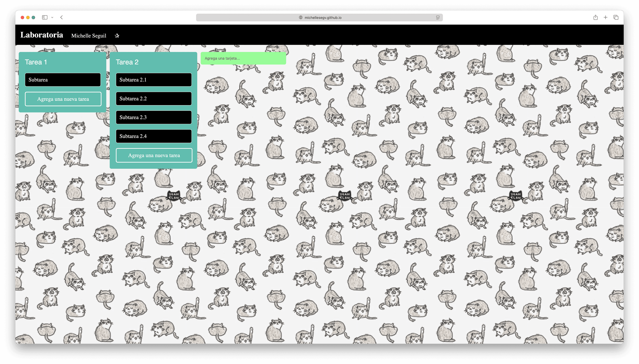Go back using the browser back arrow
This screenshot has width=639, height=364.
[x=62, y=17]
